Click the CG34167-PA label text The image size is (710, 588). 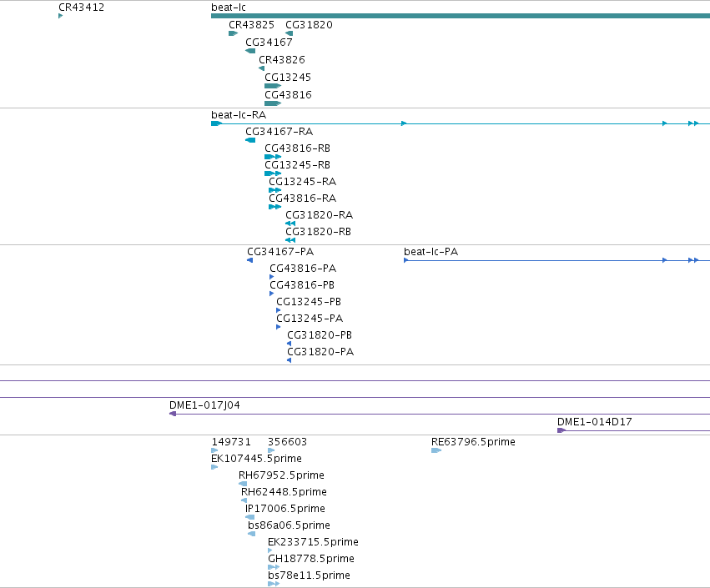[280, 252]
